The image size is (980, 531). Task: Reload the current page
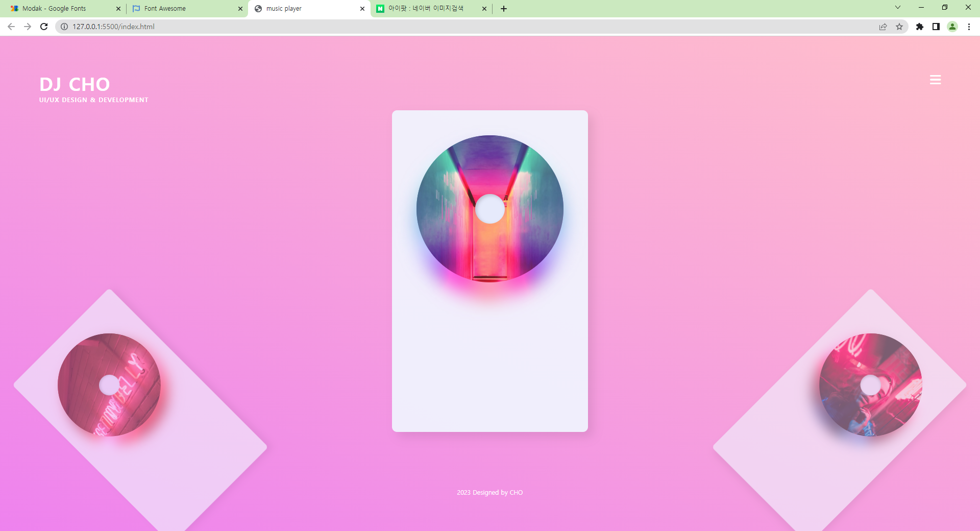click(x=44, y=27)
